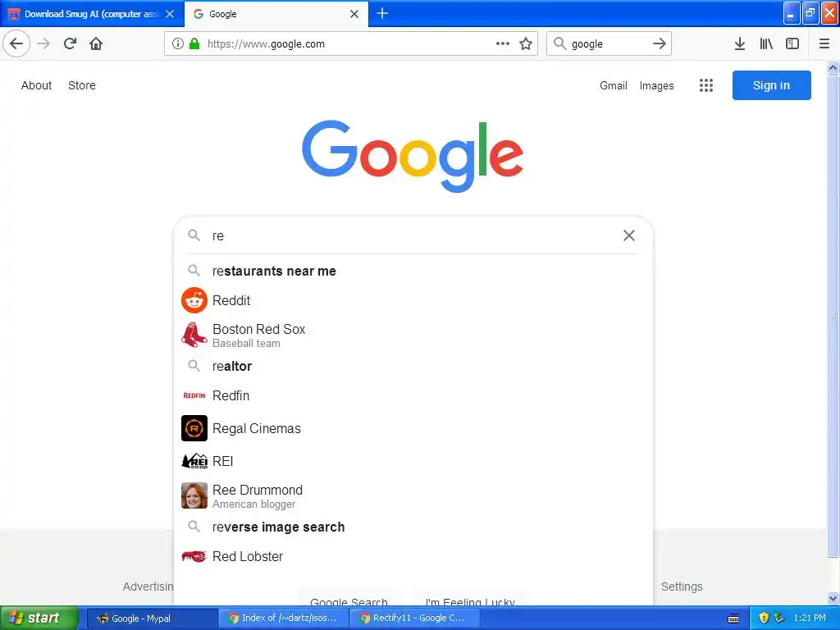This screenshot has width=840, height=630.
Task: Bookmark this page with the star icon
Action: [x=526, y=44]
